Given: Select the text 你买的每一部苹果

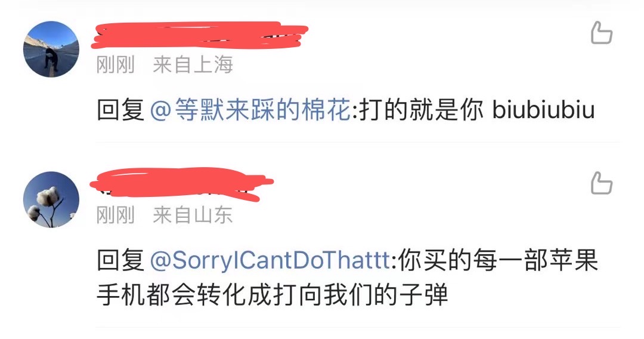Looking at the screenshot, I should 498,260.
